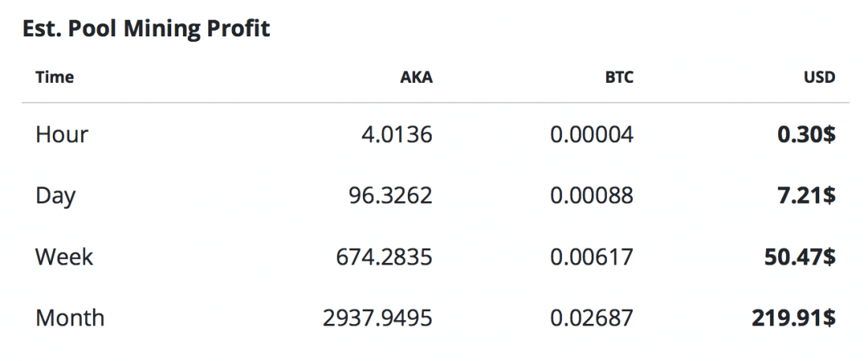Click the monthly USD profit 219.91$
This screenshot has height=361, width=868.
793,318
